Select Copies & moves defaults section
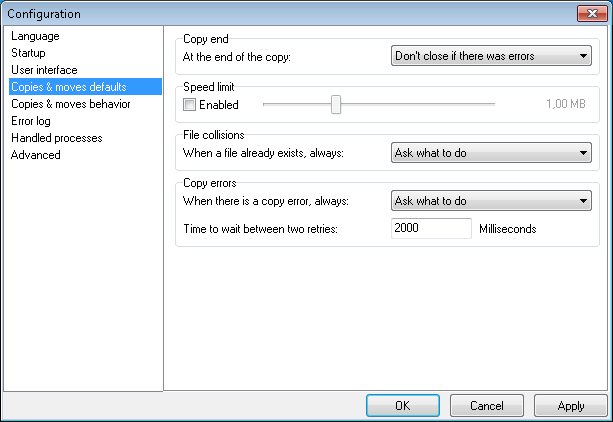Screen dimensions: 613x422 pyautogui.click(x=68, y=87)
